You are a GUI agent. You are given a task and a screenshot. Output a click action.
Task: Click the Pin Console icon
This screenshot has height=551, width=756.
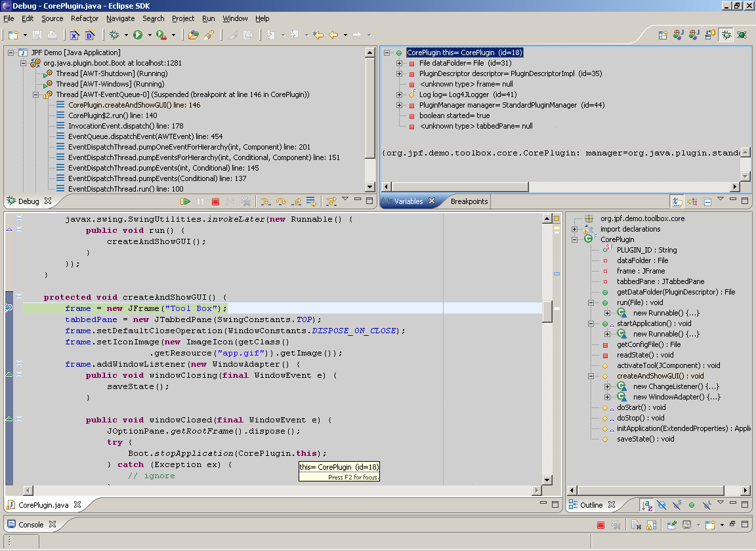tap(671, 525)
